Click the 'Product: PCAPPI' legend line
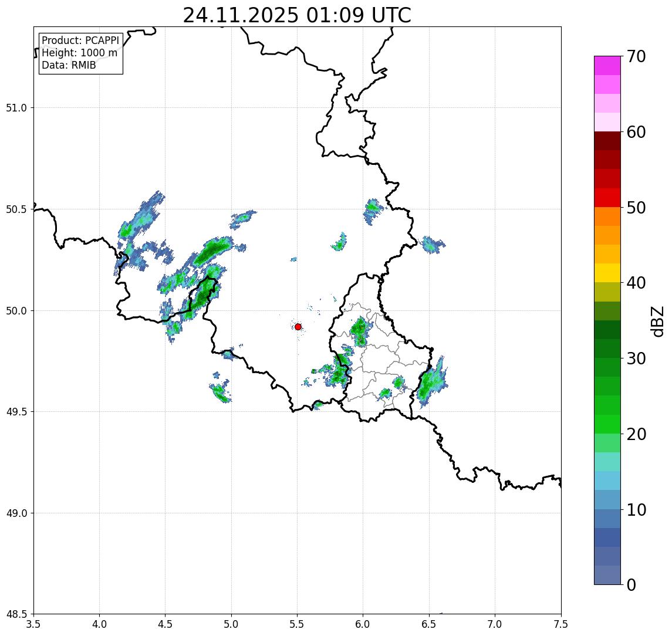 pos(80,40)
